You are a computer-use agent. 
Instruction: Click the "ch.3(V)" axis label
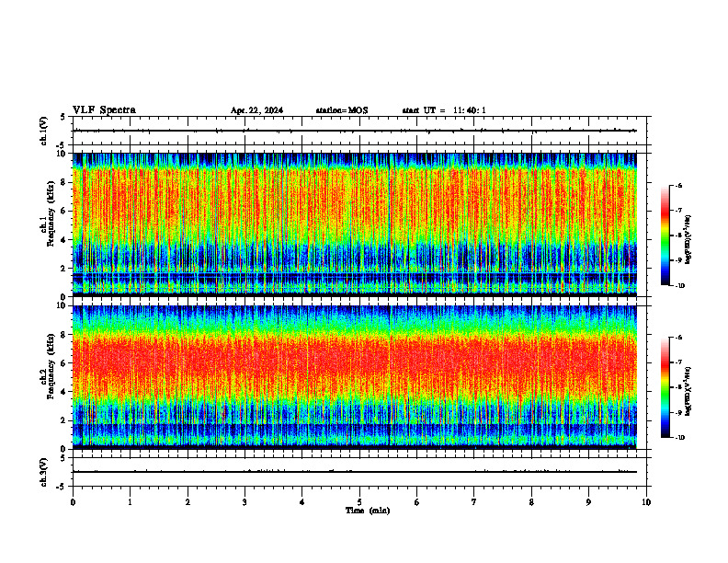coord(44,472)
